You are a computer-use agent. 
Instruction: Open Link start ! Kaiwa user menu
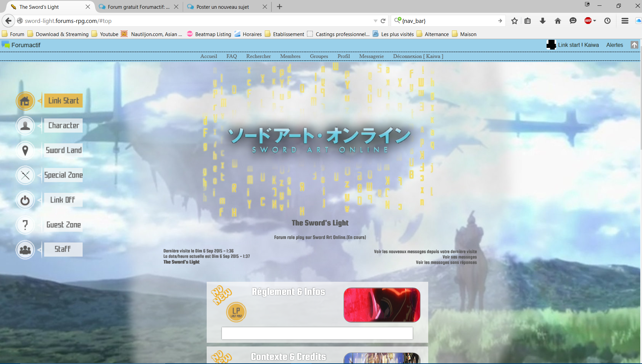(x=573, y=45)
